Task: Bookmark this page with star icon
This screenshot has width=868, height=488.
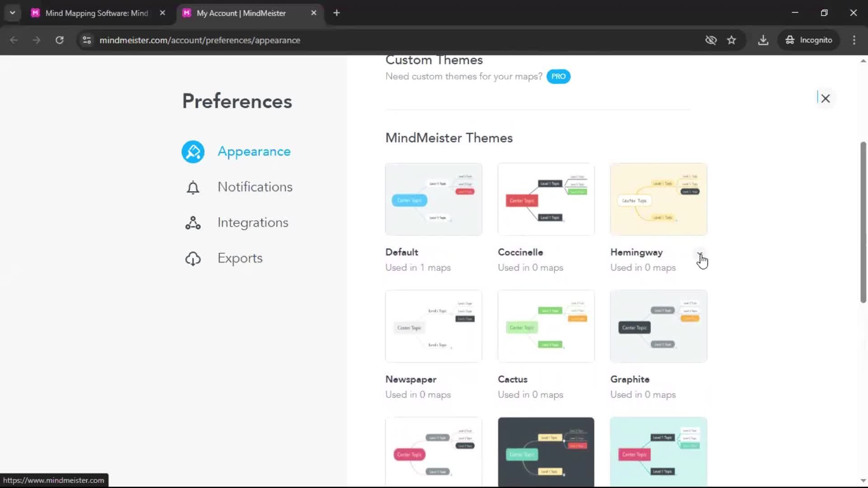Action: [731, 40]
